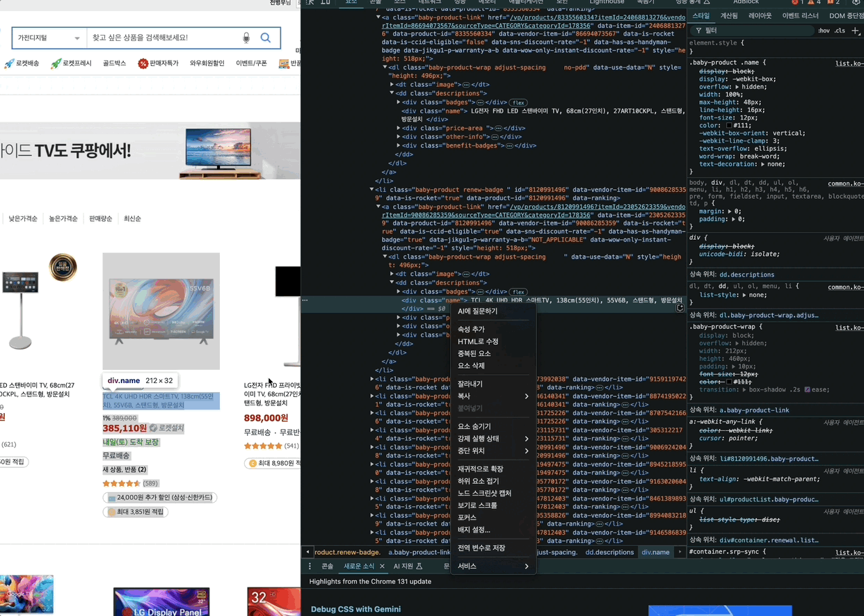This screenshot has height=616, width=864.
Task: Expand the dt class image node under renew-badge product
Action: (x=392, y=274)
